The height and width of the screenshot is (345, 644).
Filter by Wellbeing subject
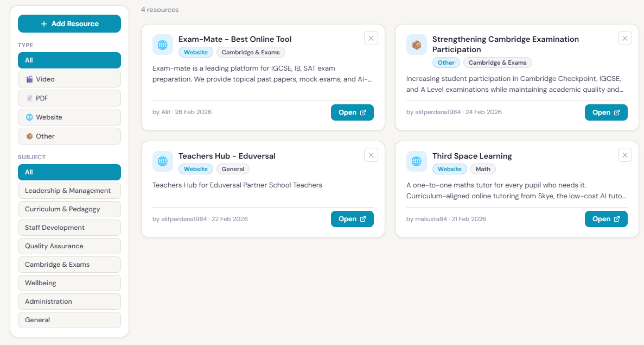pos(69,283)
